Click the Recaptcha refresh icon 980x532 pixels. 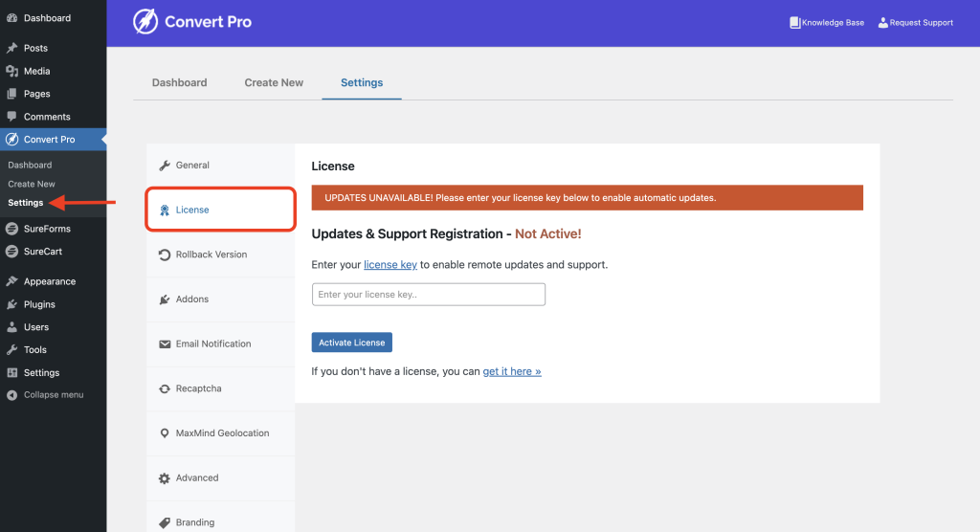[x=165, y=388]
